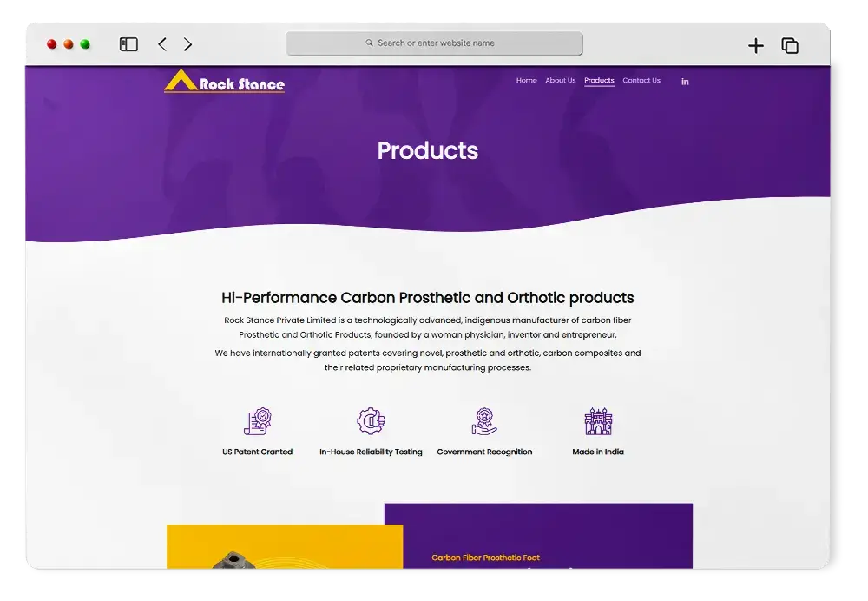
Task: Open a new tab with plus icon
Action: pyautogui.click(x=756, y=45)
